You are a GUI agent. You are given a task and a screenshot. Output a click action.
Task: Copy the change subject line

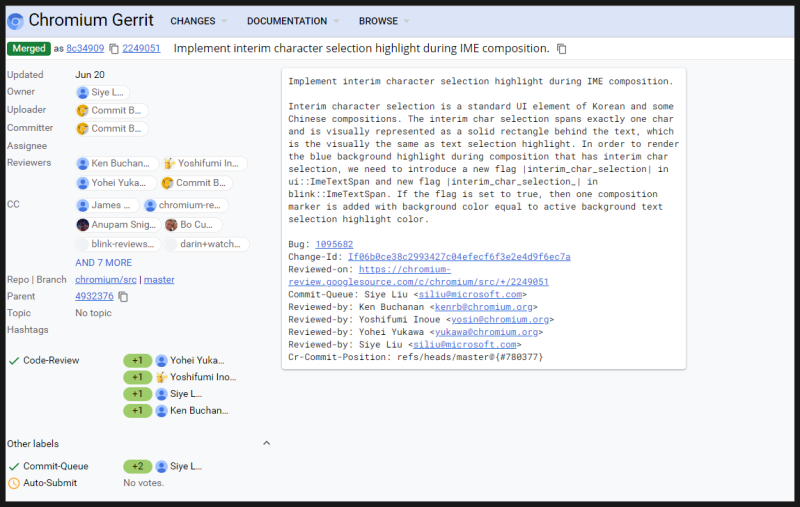(562, 49)
